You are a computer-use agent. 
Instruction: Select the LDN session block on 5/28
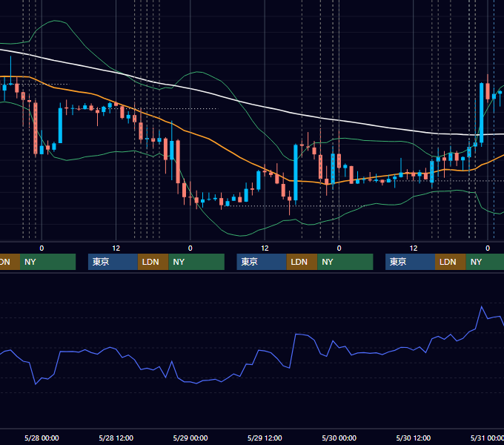(153, 262)
